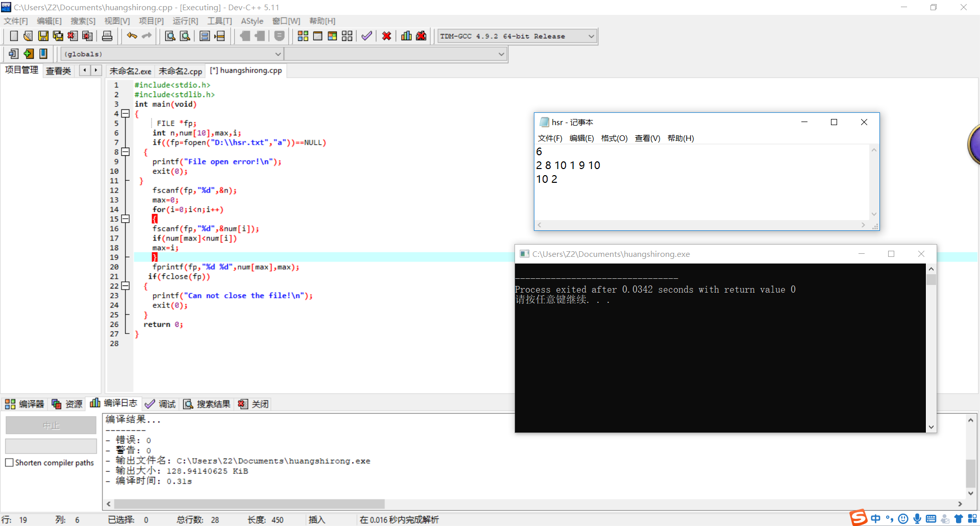
Task: Toggle Sogou Chinese/English mode 中 indicator
Action: 876,519
